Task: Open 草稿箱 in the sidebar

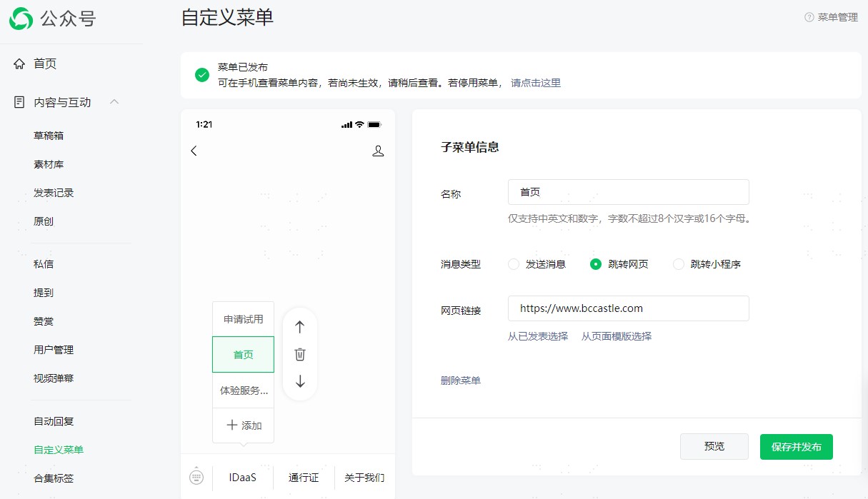Action: pyautogui.click(x=49, y=136)
